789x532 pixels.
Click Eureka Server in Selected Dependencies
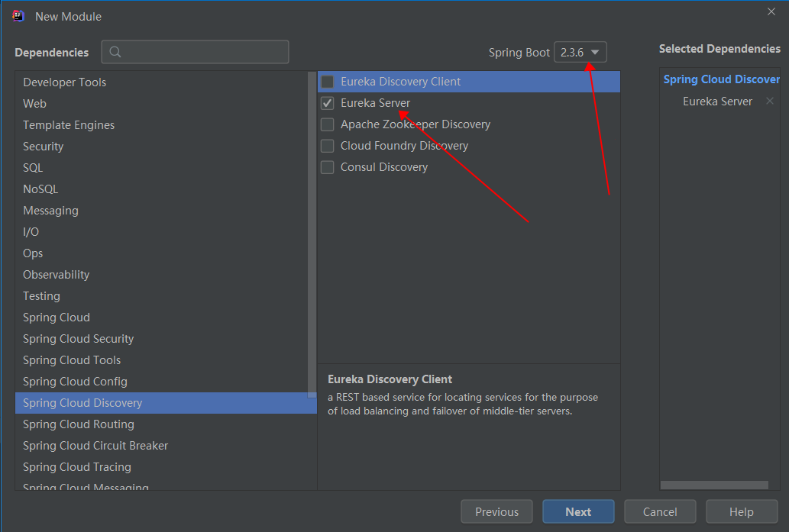coord(717,102)
